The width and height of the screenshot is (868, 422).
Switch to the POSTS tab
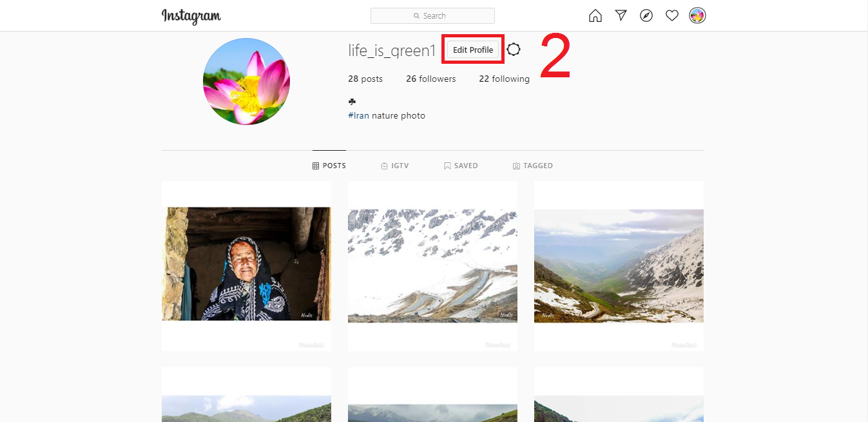[329, 166]
